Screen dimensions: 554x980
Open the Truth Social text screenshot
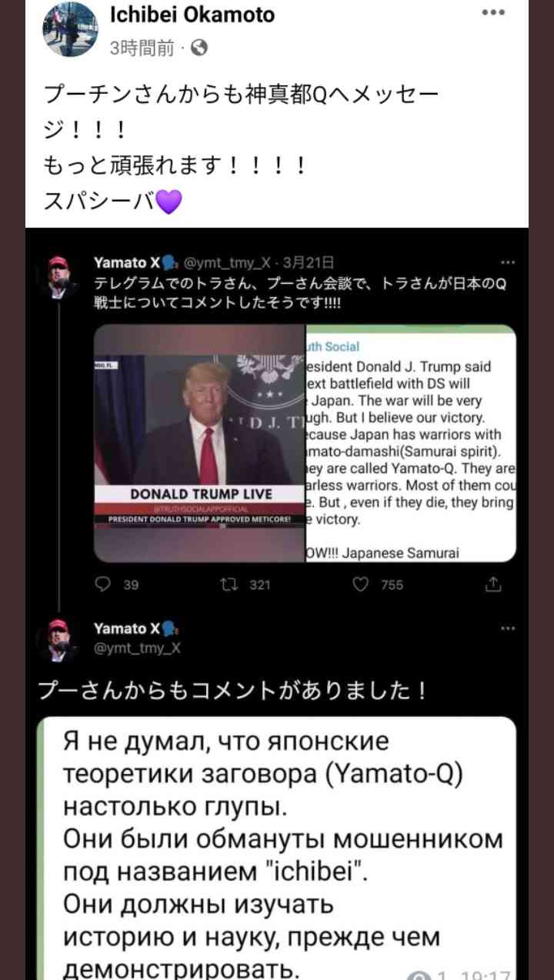tap(411, 443)
